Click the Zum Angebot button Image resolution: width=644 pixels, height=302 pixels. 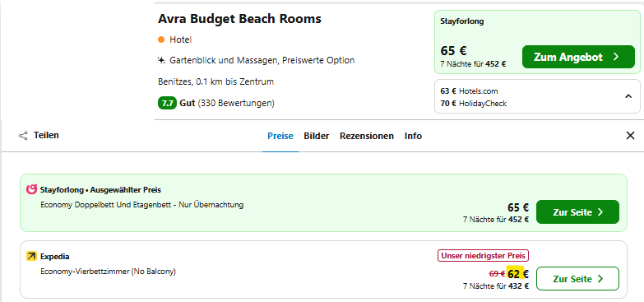[x=578, y=57]
